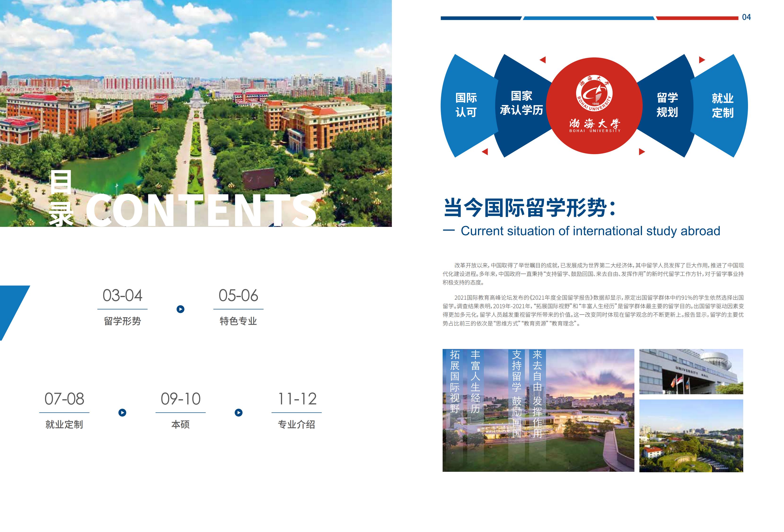Click play arrow between 07-08 and 09-10
The height and width of the screenshot is (532, 784).
click(x=123, y=413)
